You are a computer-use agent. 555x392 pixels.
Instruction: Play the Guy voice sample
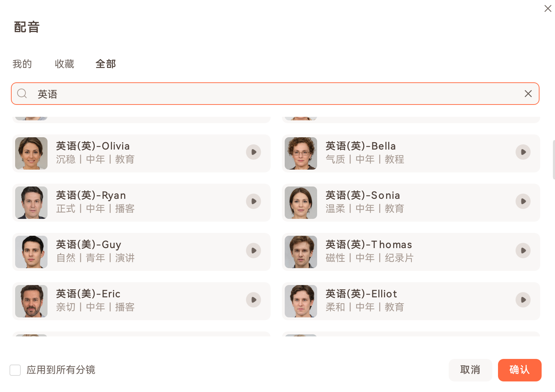[x=253, y=251]
